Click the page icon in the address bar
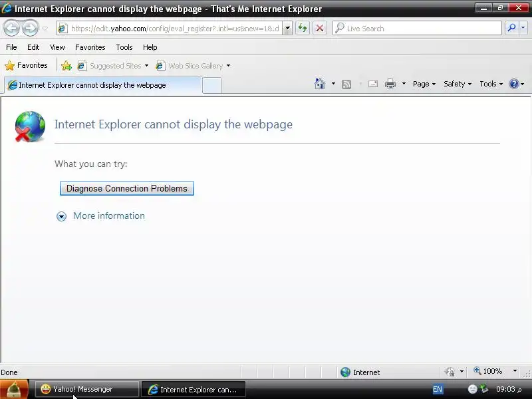This screenshot has height=399, width=532. click(x=62, y=29)
